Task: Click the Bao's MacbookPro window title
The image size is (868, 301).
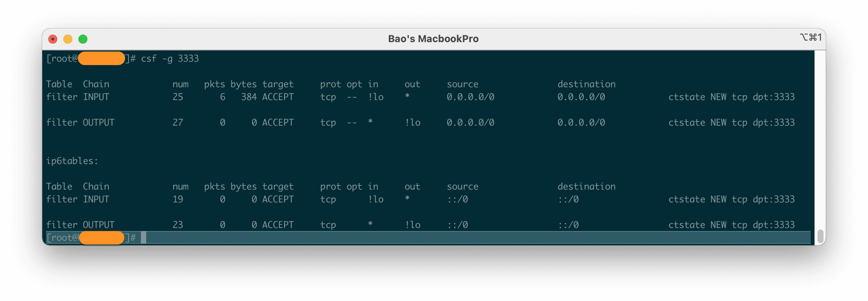Action: click(433, 39)
